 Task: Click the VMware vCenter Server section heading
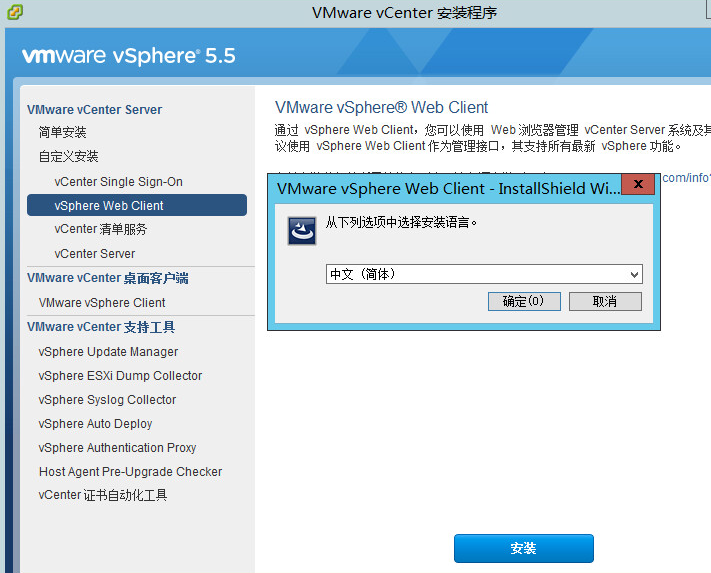coord(94,110)
